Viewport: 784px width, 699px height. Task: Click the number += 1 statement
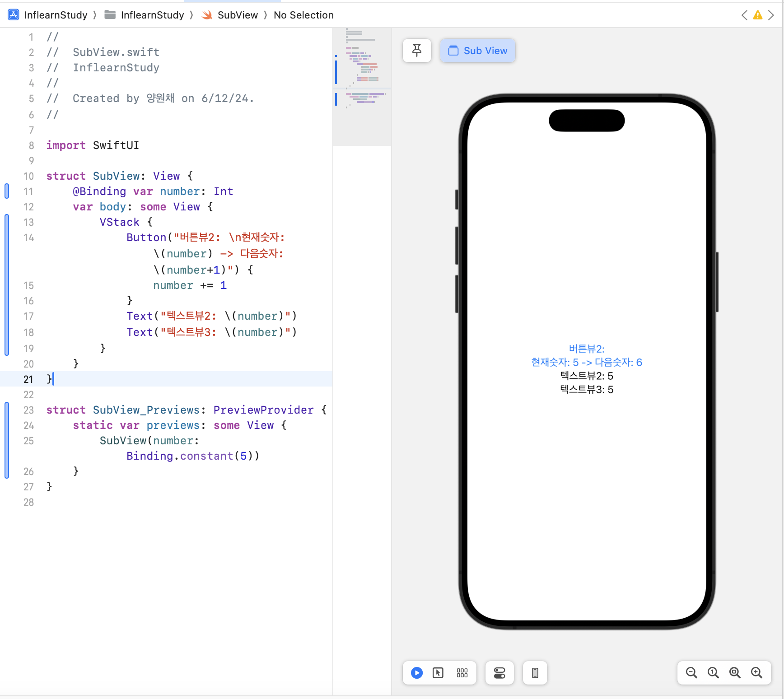190,285
